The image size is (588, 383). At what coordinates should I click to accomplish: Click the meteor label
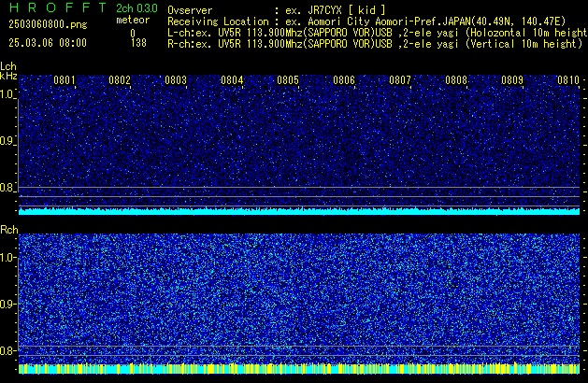133,20
